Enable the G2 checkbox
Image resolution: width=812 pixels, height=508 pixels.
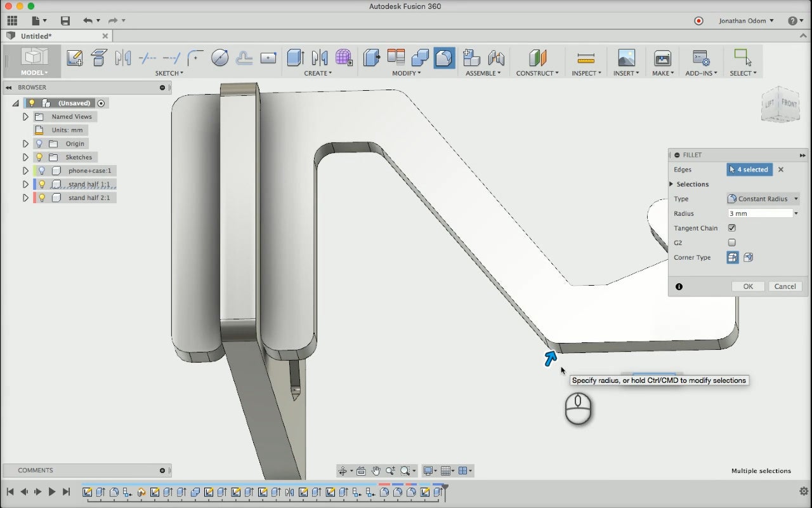(x=732, y=243)
